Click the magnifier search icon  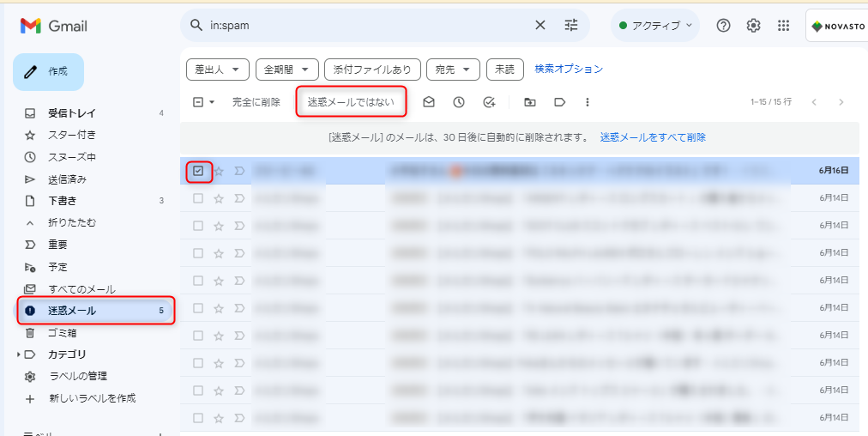coord(196,26)
